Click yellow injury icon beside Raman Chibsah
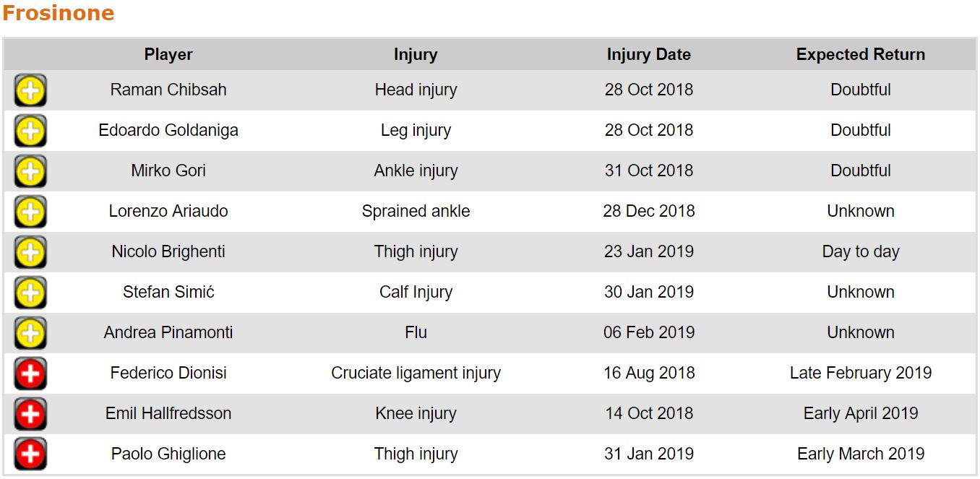Viewport: 980px width, 479px height. [x=30, y=90]
